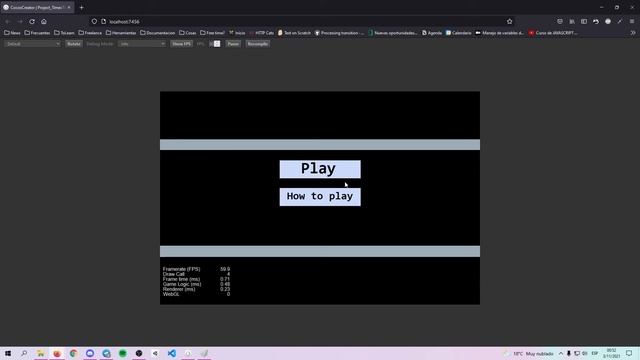Image resolution: width=640 pixels, height=360 pixels.
Task: Open the Free time bookmark folder
Action: [x=212, y=33]
